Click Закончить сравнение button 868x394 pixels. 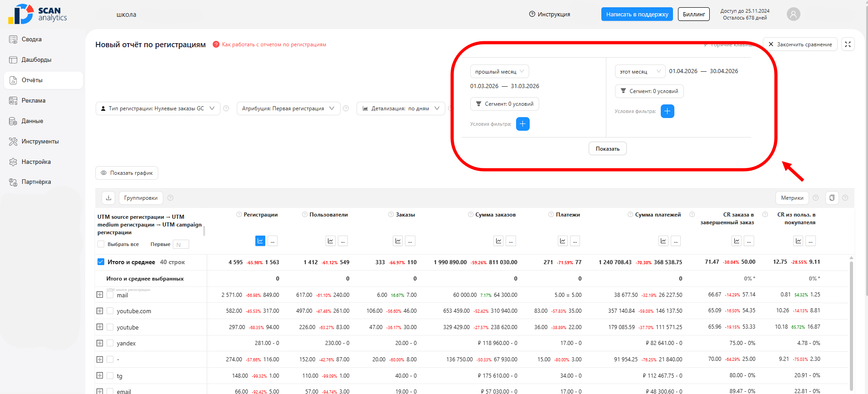coord(800,44)
